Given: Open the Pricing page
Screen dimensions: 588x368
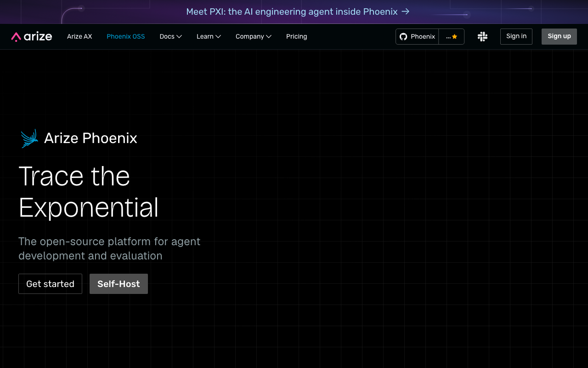Looking at the screenshot, I should (x=297, y=37).
